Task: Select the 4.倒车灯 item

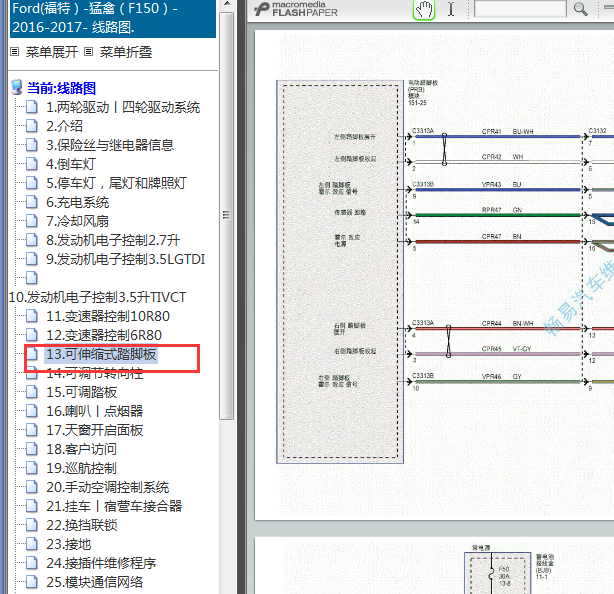Action: pyautogui.click(x=71, y=164)
